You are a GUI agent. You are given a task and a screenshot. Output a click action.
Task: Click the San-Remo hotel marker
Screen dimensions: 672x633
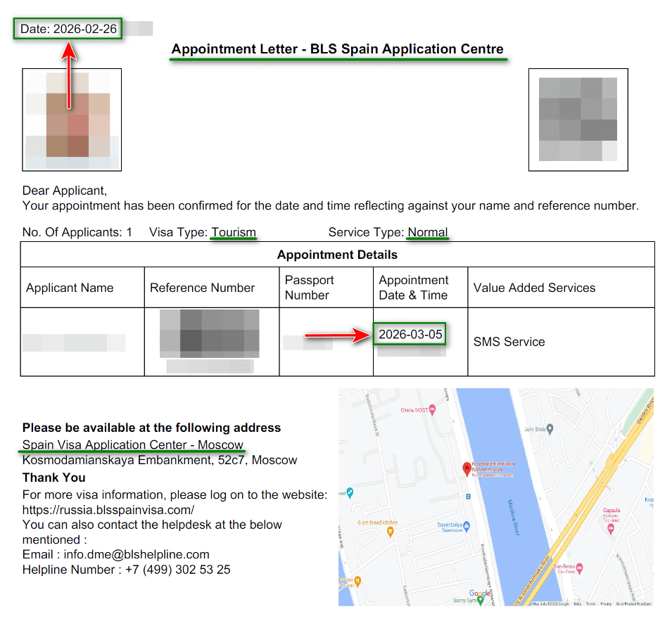click(579, 568)
